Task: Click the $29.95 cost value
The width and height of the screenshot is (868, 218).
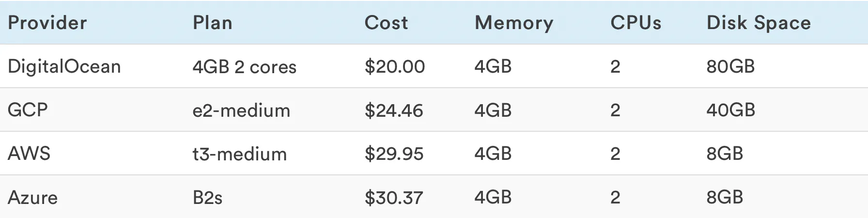Action: tap(394, 154)
